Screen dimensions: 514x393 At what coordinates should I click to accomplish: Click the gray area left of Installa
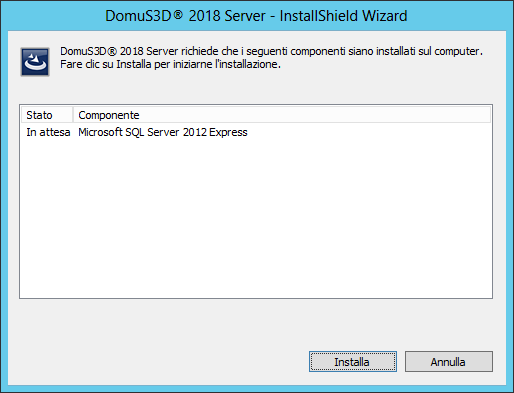coord(160,361)
